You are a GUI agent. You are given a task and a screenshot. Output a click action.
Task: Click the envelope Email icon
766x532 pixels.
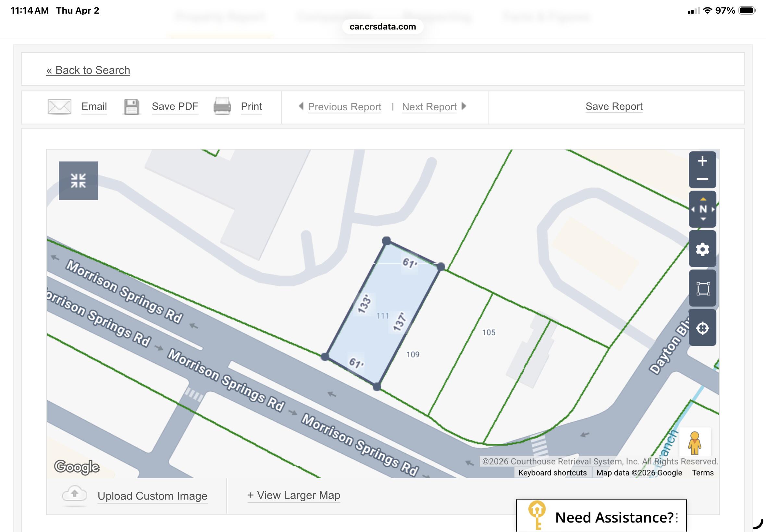tap(59, 107)
